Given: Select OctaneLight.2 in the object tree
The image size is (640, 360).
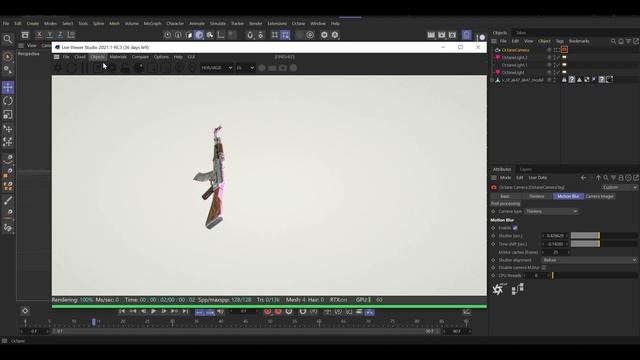Looking at the screenshot, I should point(514,58).
